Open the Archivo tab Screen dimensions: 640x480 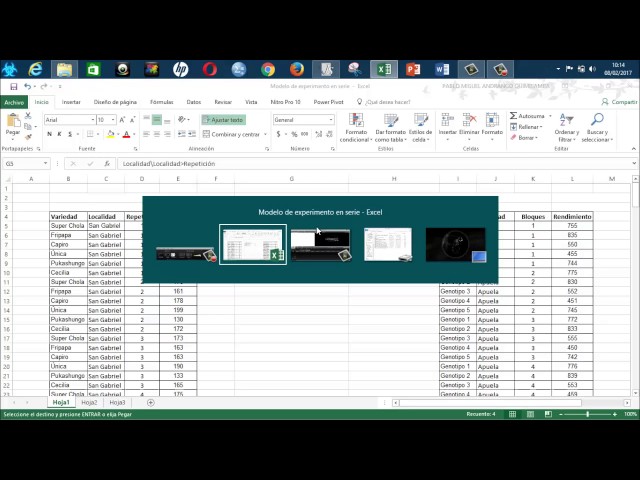(x=14, y=102)
